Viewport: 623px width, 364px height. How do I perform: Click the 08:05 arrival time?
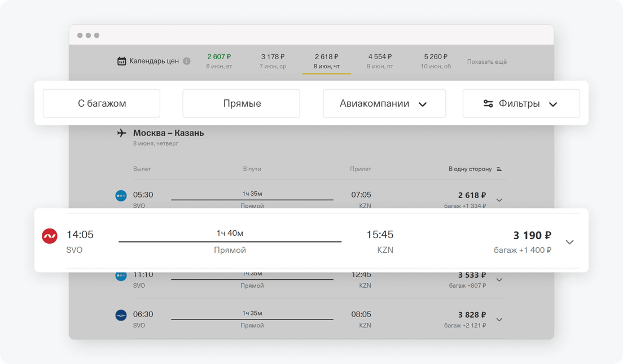pyautogui.click(x=361, y=314)
